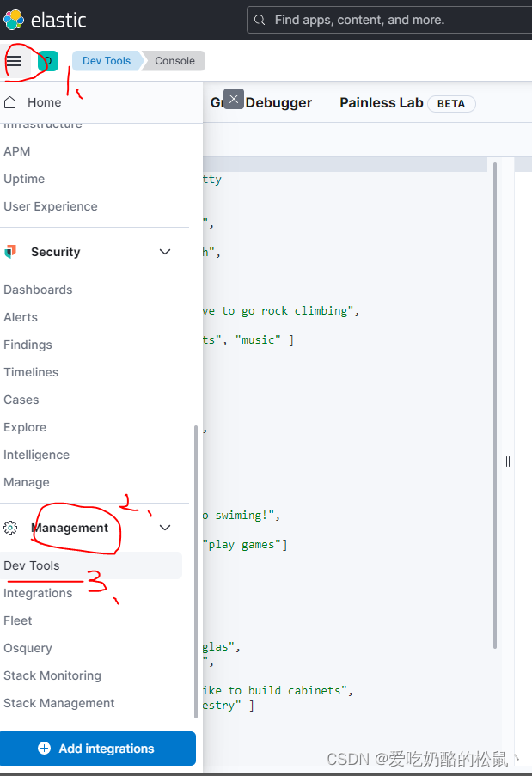Click the magnifier search icon
The width and height of the screenshot is (532, 776).
coord(260,20)
